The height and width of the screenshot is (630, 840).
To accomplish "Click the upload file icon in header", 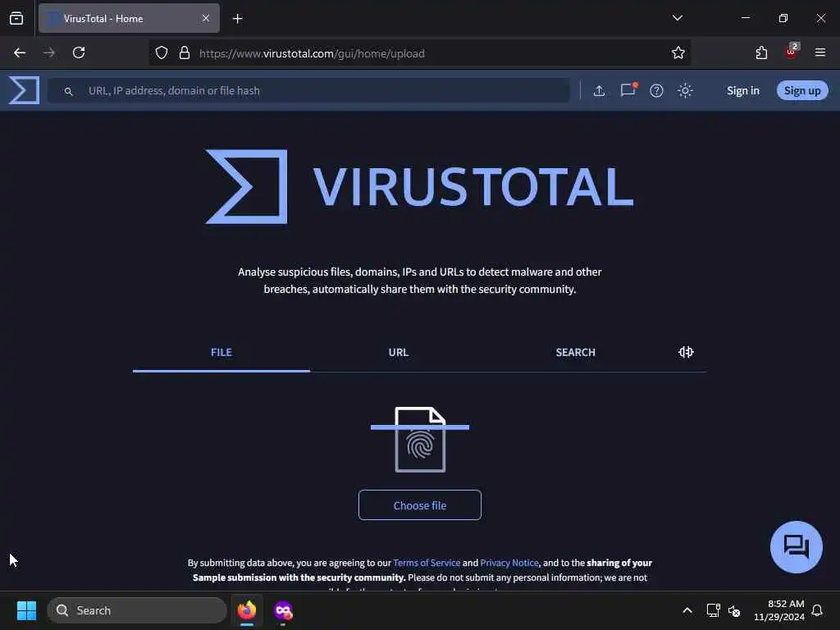I will pos(599,90).
